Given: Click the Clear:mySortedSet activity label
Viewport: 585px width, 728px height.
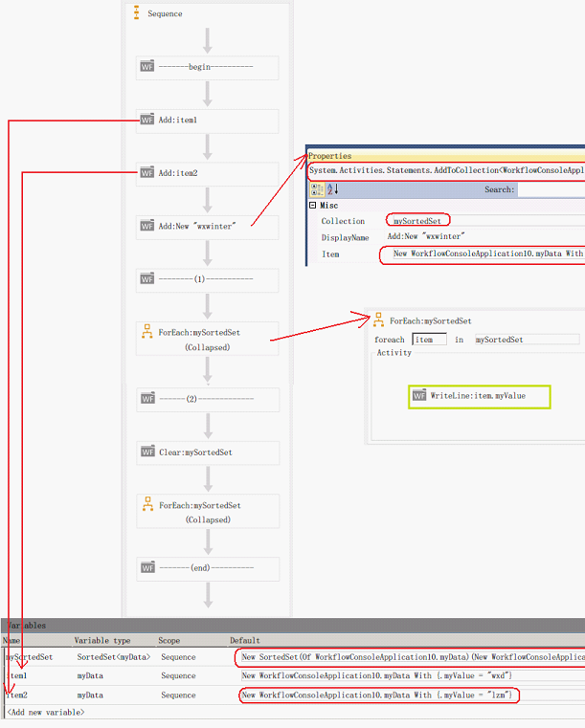Looking at the screenshot, I should coord(195,452).
